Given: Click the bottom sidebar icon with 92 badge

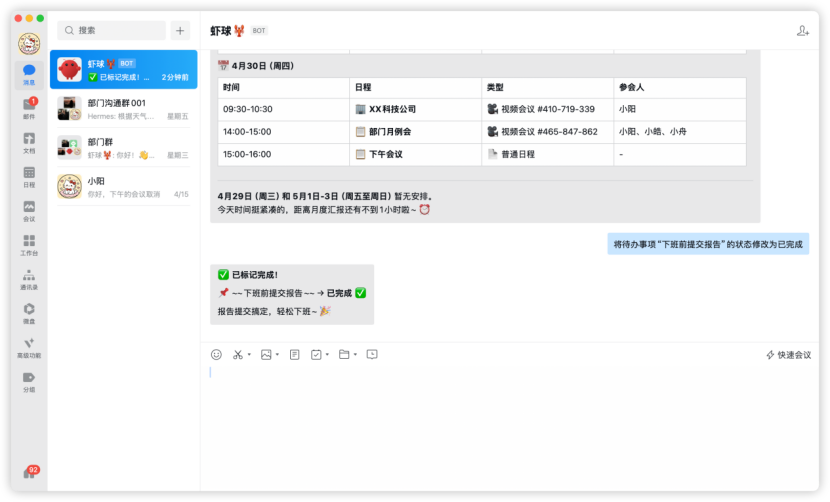Looking at the screenshot, I should click(x=30, y=473).
